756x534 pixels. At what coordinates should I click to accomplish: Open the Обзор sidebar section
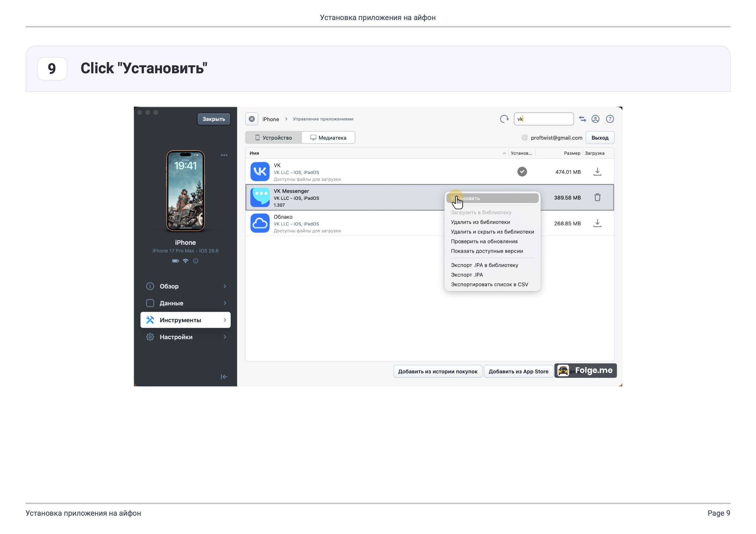coord(185,286)
